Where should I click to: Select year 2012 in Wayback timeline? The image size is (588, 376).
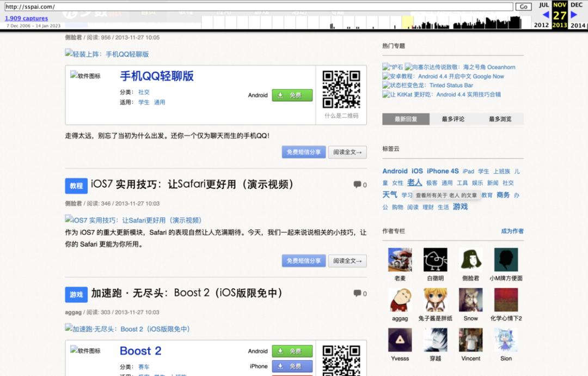coord(541,25)
